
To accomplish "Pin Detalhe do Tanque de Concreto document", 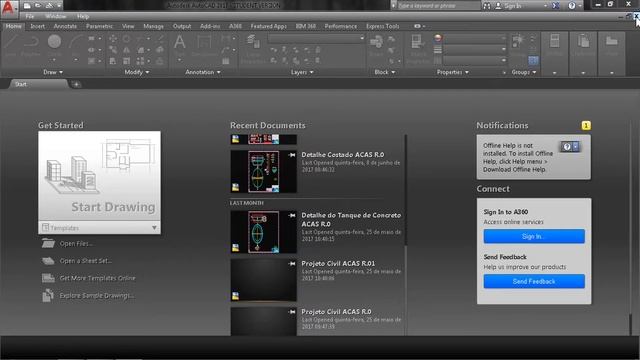I will coord(291,216).
